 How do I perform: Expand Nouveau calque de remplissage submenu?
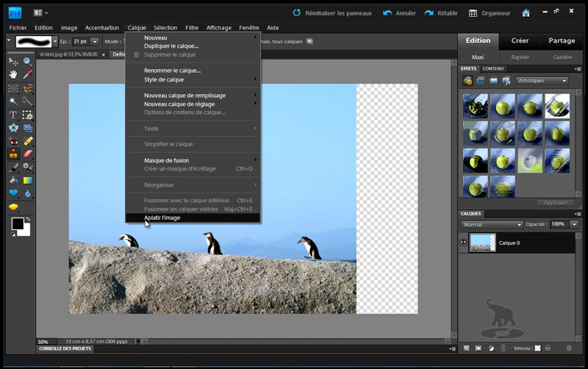click(193, 96)
